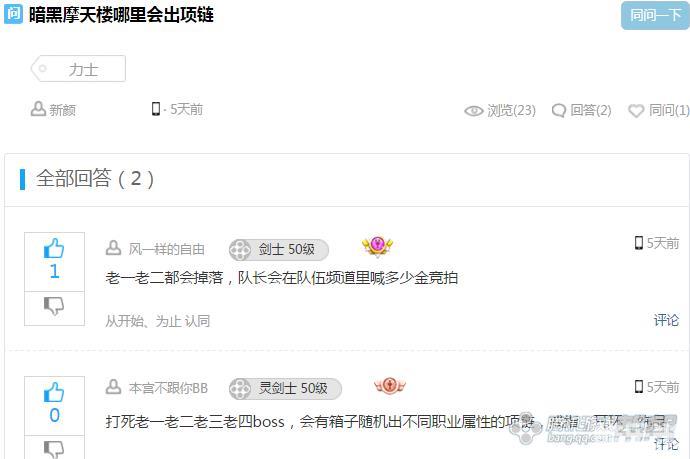
Task: Upvote the answer by 本宫不跟你BB
Action: pos(54,393)
